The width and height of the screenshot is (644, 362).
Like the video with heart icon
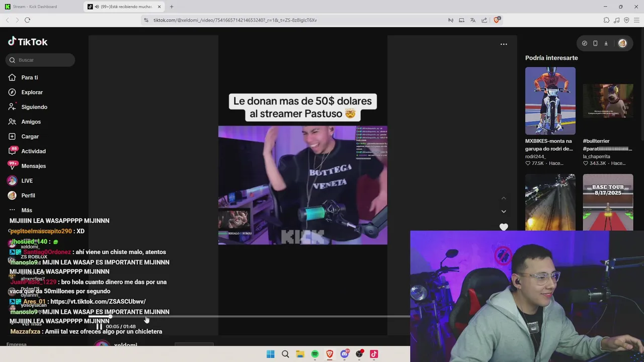pos(504,227)
